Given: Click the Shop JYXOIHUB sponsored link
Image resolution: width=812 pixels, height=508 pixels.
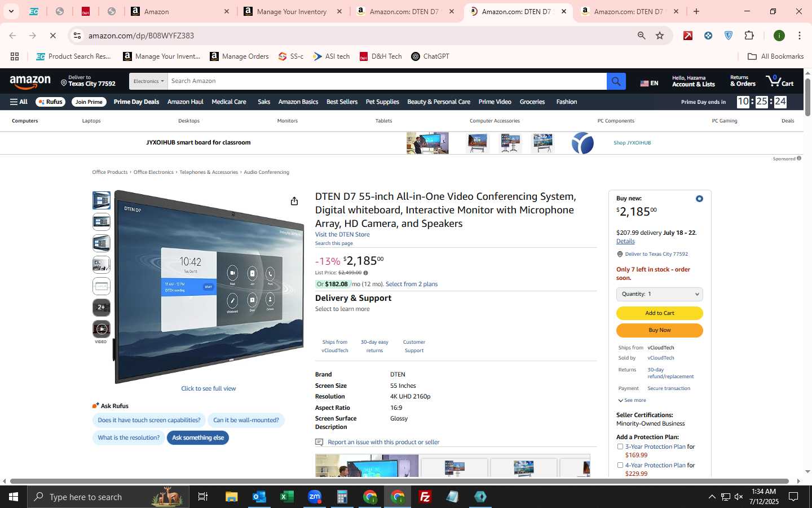Looking at the screenshot, I should 632,143.
